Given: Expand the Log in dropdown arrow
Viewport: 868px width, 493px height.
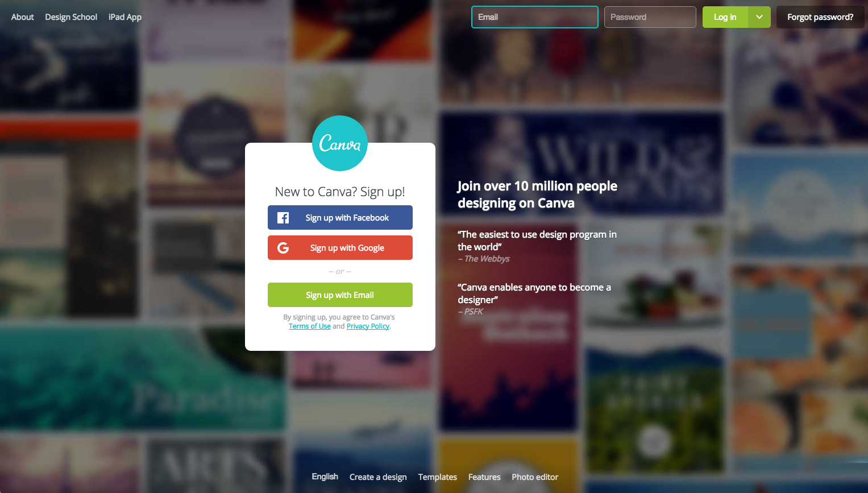Looking at the screenshot, I should (759, 17).
